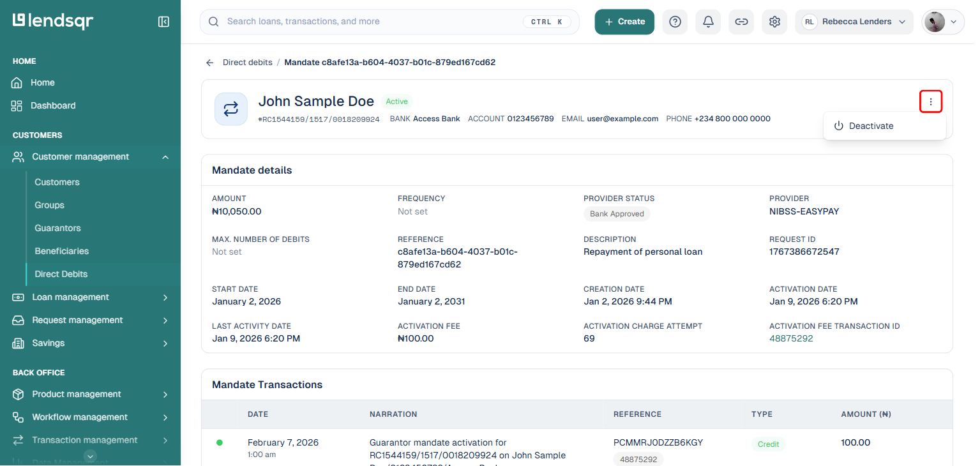The height and width of the screenshot is (466, 980).
Task: Click the Active status badge
Action: pyautogui.click(x=397, y=101)
